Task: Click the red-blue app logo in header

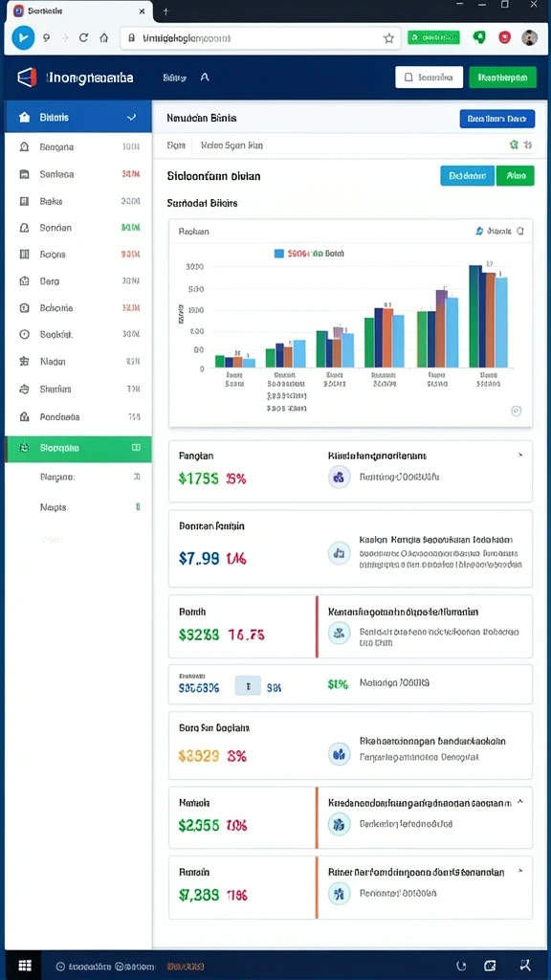Action: (x=27, y=78)
